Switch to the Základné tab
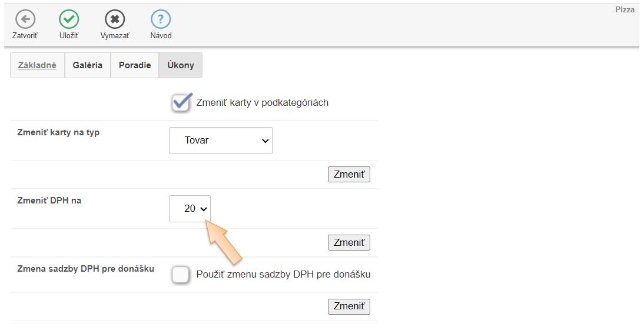This screenshot has width=644, height=327. 37,65
